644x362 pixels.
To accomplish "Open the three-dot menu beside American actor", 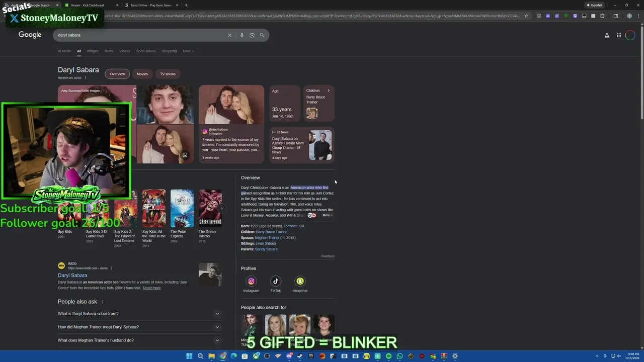I will pyautogui.click(x=86, y=77).
